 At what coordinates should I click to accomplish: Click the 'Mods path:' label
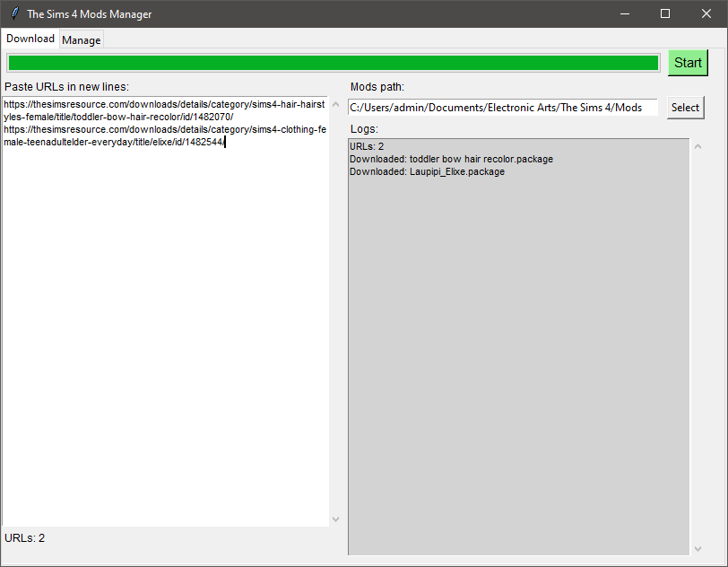[x=377, y=87]
